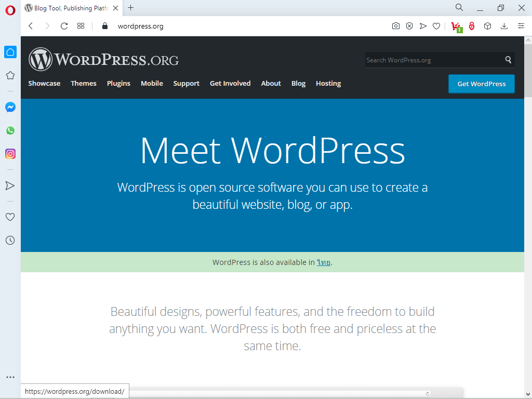The image size is (532, 399).
Task: Click the snapshot camera icon
Action: click(396, 26)
